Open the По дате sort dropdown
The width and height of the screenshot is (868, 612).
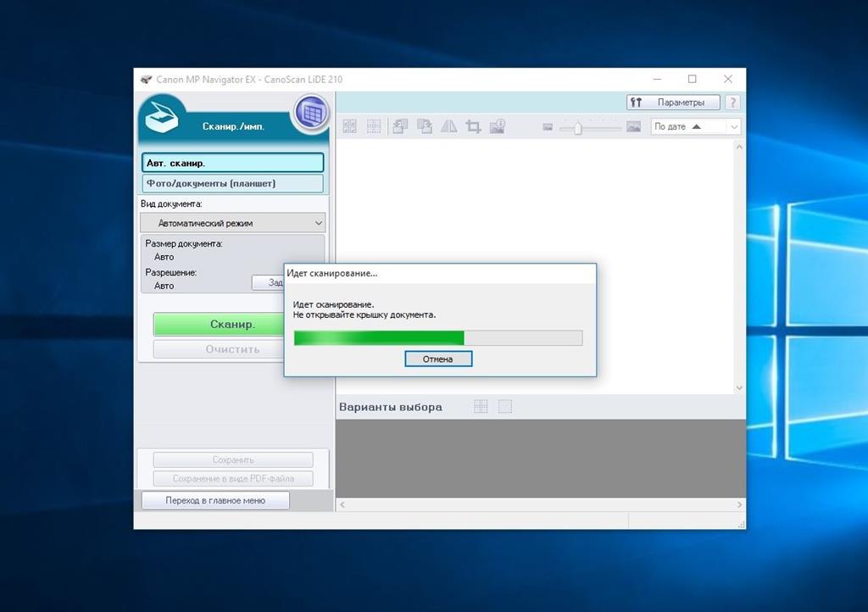695,126
